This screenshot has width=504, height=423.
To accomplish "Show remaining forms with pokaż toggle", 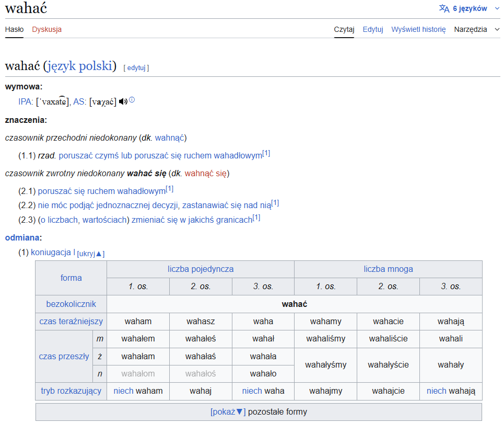I will [x=228, y=411].
